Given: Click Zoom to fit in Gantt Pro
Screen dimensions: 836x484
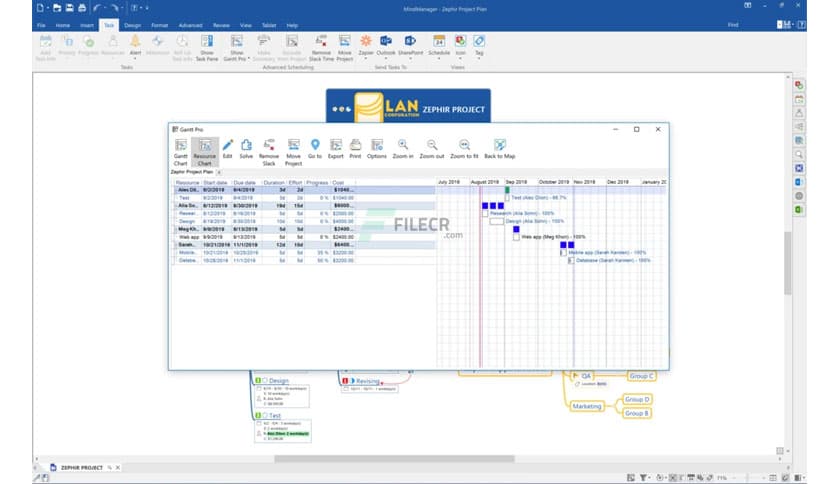Looking at the screenshot, I should [x=464, y=149].
